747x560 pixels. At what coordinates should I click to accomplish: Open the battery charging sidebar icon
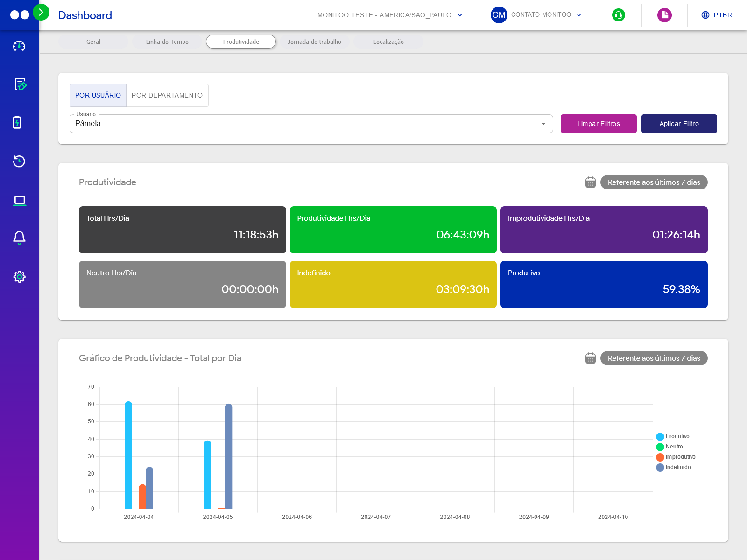[17, 122]
